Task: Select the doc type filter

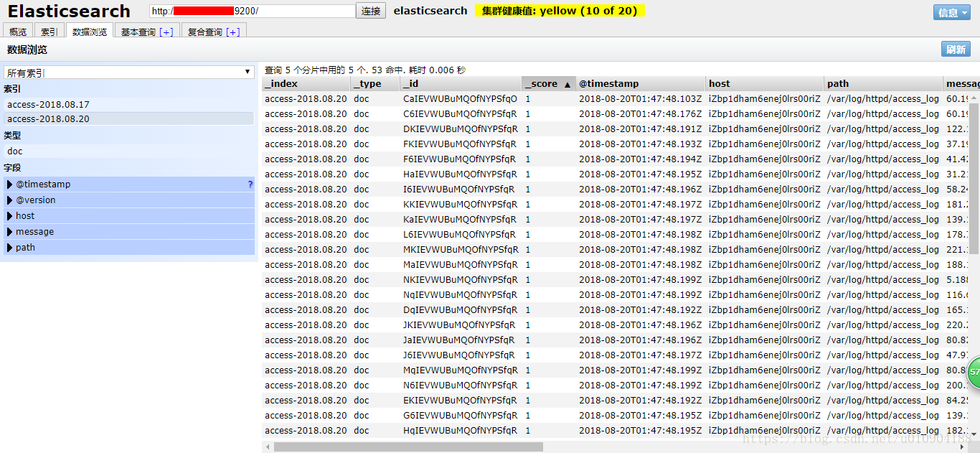Action: [129, 151]
